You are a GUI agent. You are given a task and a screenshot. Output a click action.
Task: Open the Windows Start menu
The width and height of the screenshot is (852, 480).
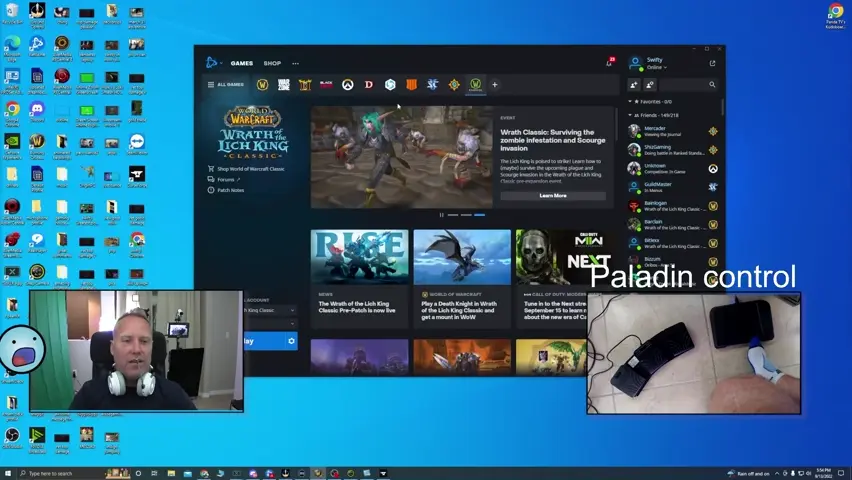pos(8,473)
